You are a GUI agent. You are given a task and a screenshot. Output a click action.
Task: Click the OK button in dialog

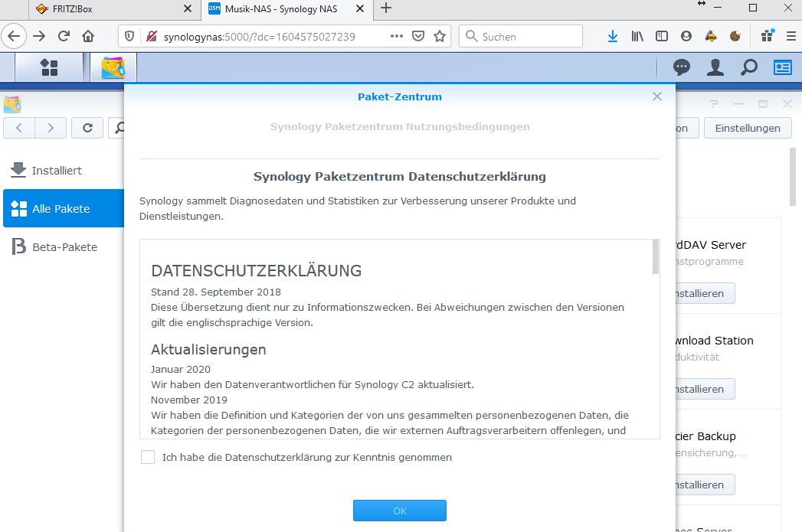pos(399,511)
